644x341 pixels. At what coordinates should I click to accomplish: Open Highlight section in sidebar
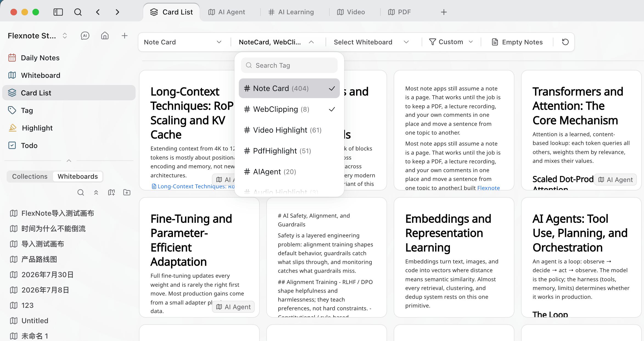pos(69,128)
